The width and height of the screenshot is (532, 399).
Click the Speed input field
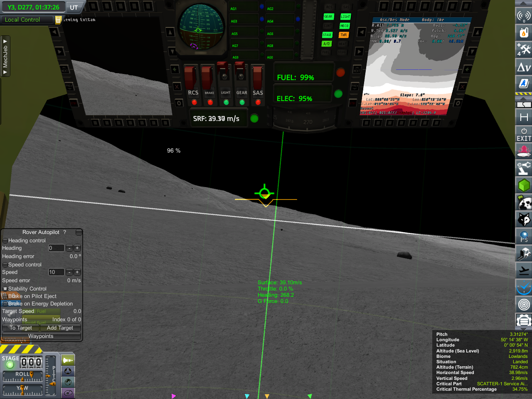point(56,272)
